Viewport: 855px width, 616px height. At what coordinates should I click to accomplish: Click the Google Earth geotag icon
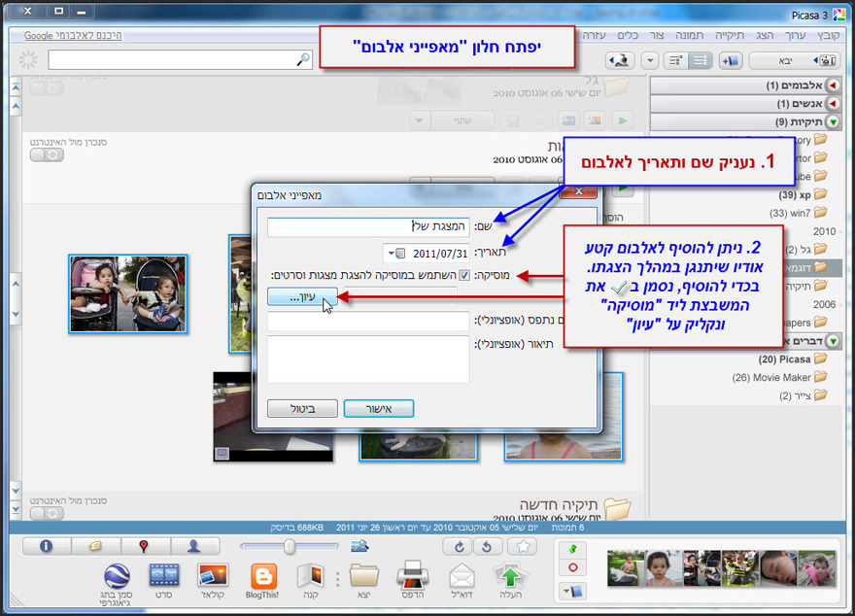(117, 583)
